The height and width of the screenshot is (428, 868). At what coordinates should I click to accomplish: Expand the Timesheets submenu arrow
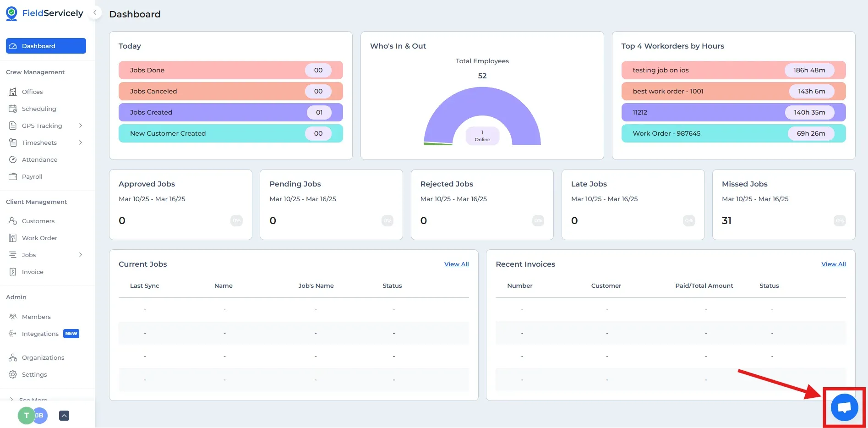(x=81, y=143)
